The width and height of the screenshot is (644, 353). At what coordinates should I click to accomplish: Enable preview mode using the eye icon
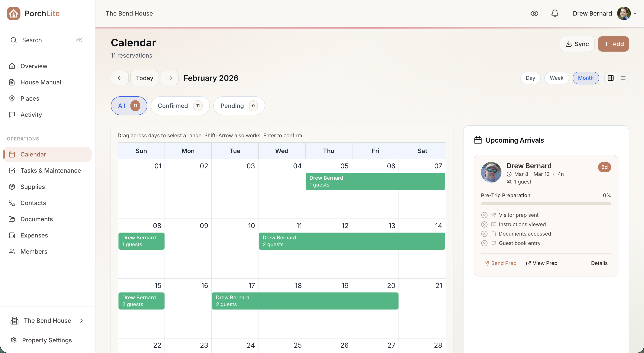click(x=534, y=13)
